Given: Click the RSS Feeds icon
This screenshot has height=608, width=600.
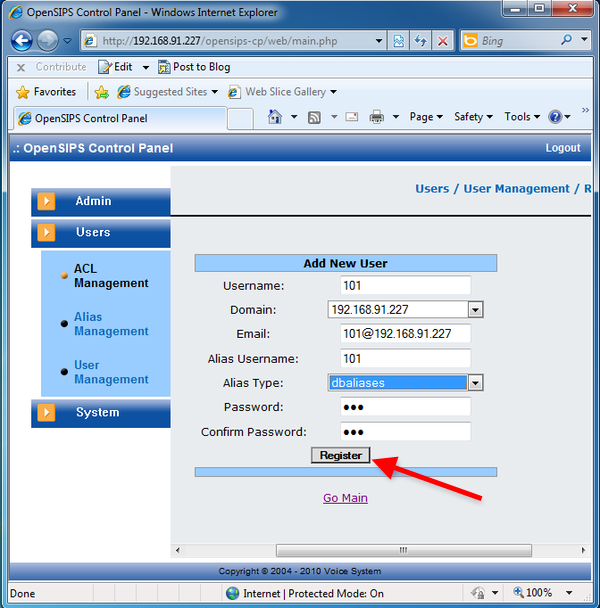Looking at the screenshot, I should click(x=314, y=117).
